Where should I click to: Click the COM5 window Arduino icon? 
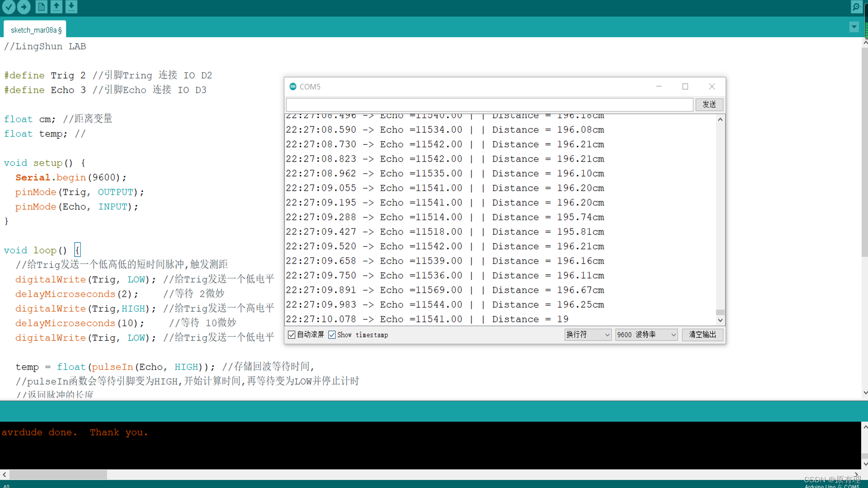tap(293, 86)
